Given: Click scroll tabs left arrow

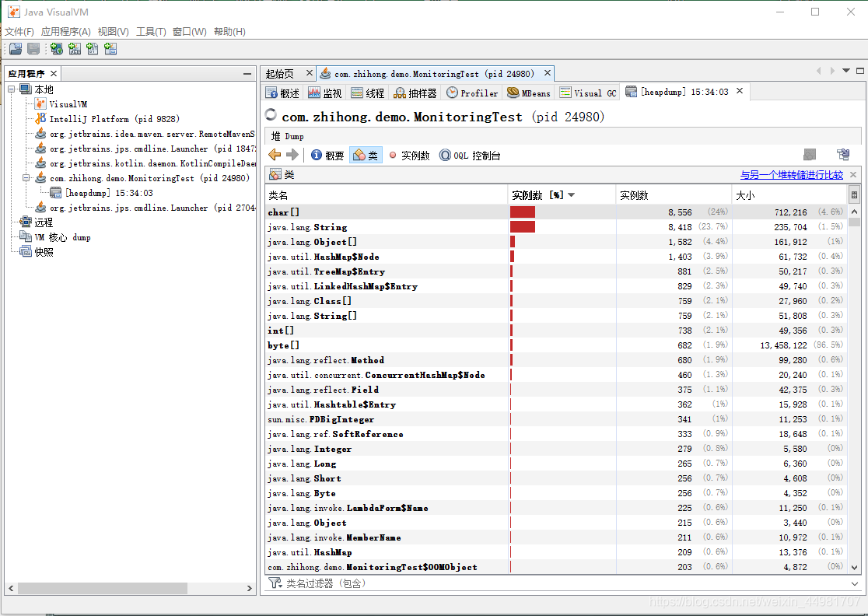Looking at the screenshot, I should (x=819, y=71).
